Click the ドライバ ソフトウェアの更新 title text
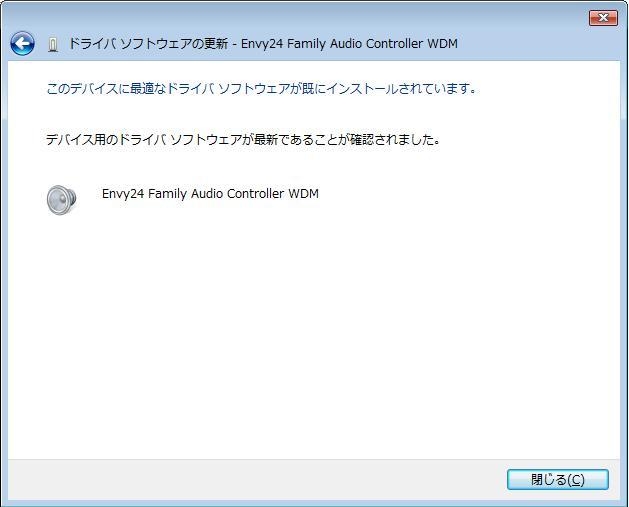The image size is (629, 507). click(148, 45)
